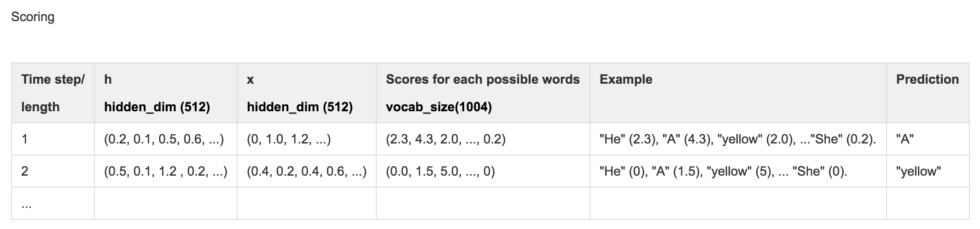The height and width of the screenshot is (229, 980).
Task: Select the example cell with "A" (4.3)
Action: pos(738,139)
